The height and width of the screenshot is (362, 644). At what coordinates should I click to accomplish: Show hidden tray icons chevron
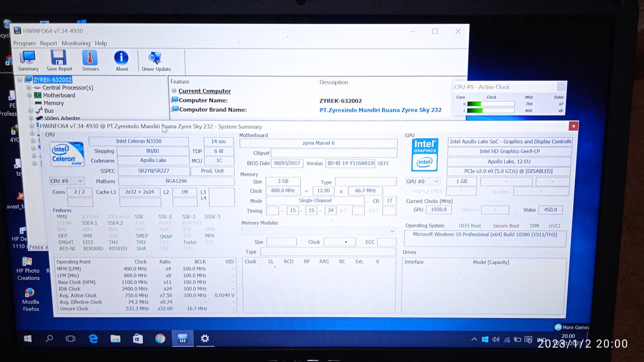(474, 339)
